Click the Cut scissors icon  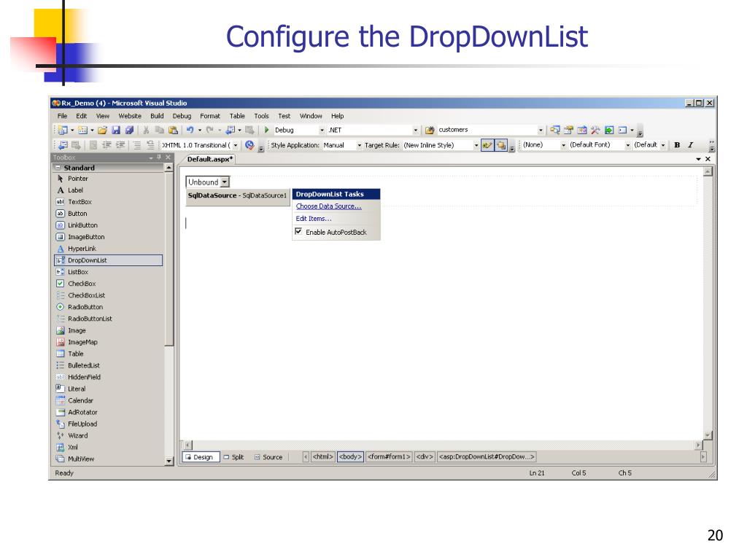tap(146, 130)
